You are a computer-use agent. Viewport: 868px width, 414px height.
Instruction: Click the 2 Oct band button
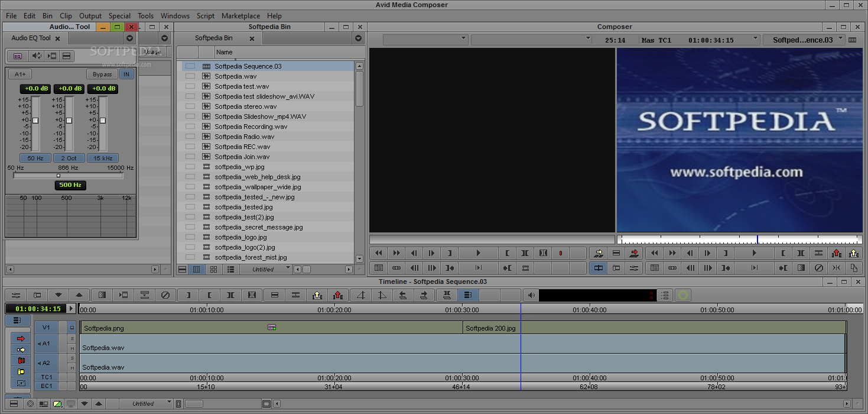pos(69,159)
